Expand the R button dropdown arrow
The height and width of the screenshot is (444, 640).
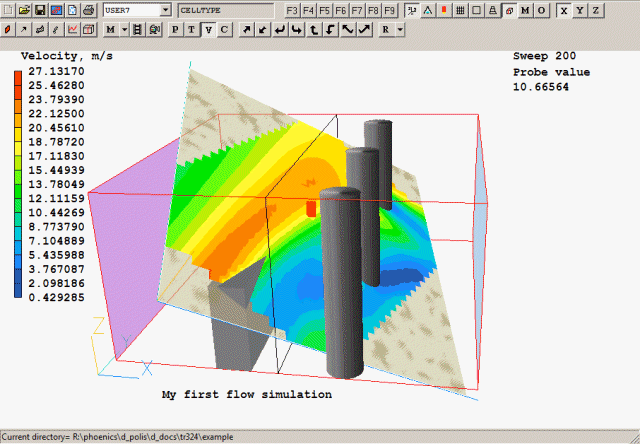tap(400, 30)
